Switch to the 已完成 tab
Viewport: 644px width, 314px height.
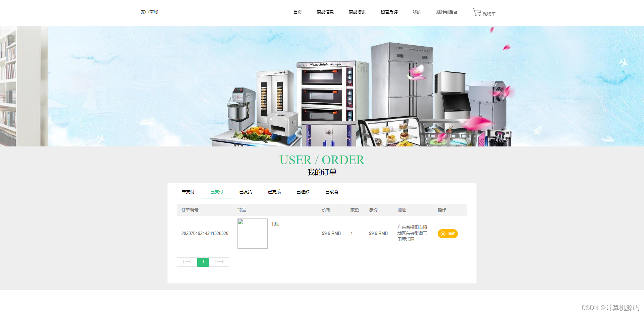[x=274, y=191]
